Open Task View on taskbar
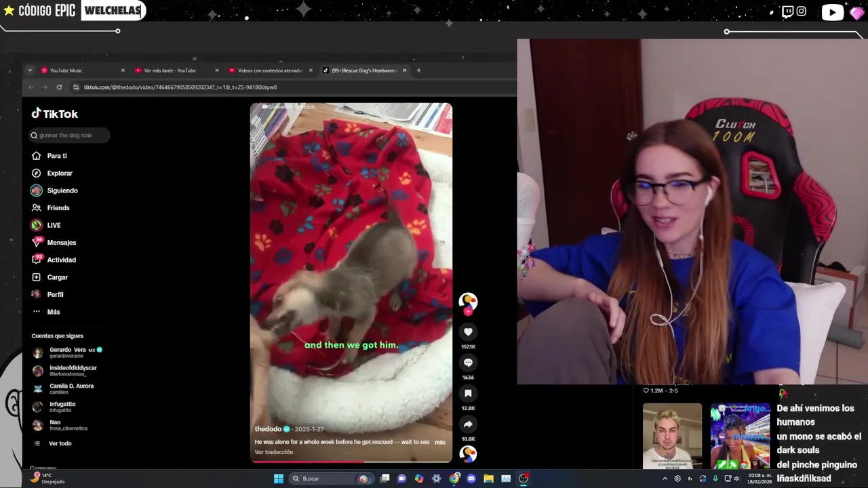Screen dimensions: 868x488 (384, 479)
